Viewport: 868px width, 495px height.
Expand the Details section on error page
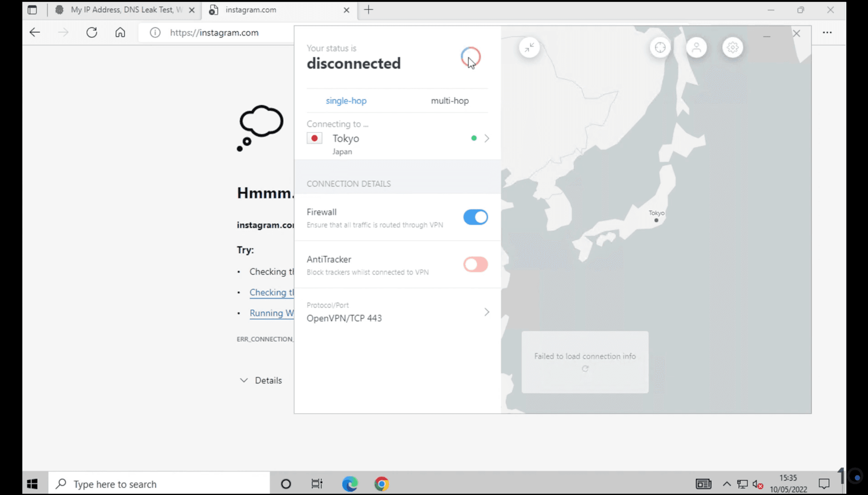pyautogui.click(x=261, y=380)
